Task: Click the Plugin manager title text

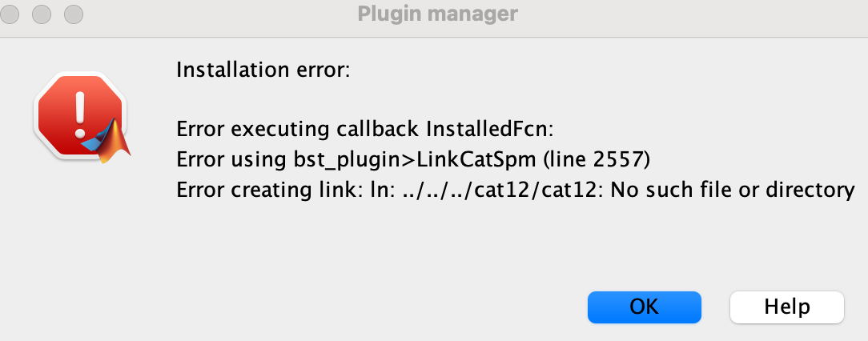Action: tap(437, 14)
